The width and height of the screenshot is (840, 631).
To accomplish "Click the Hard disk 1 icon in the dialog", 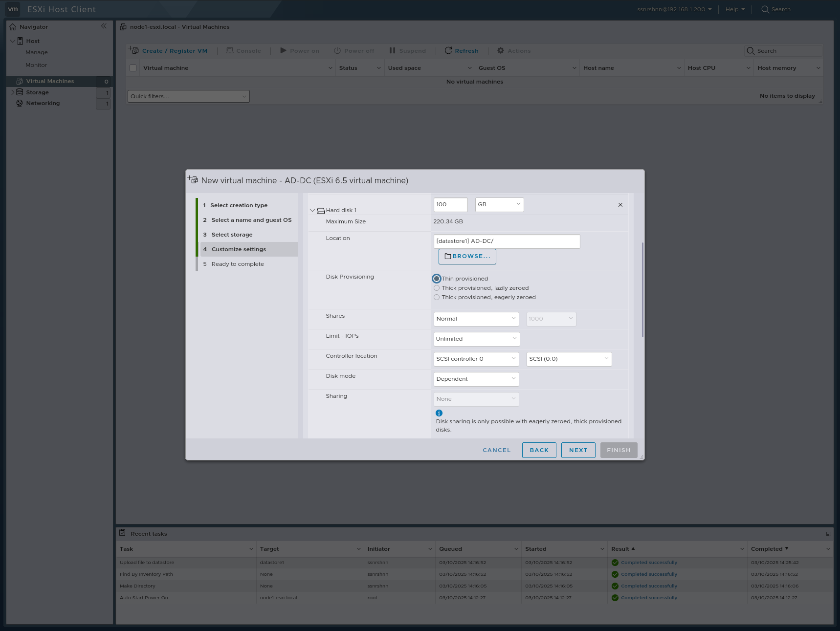I will [x=321, y=210].
